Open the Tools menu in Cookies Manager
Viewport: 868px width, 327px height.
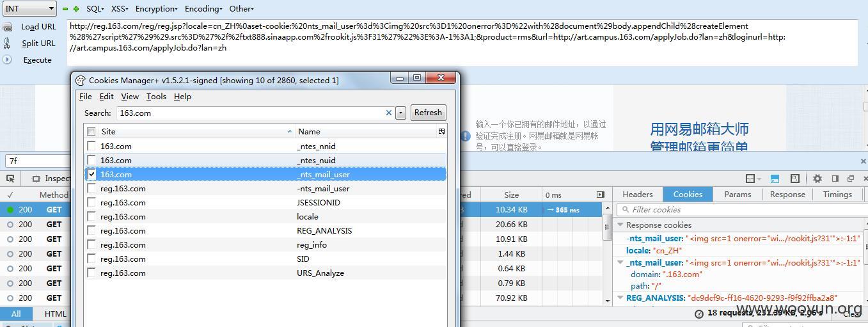156,96
